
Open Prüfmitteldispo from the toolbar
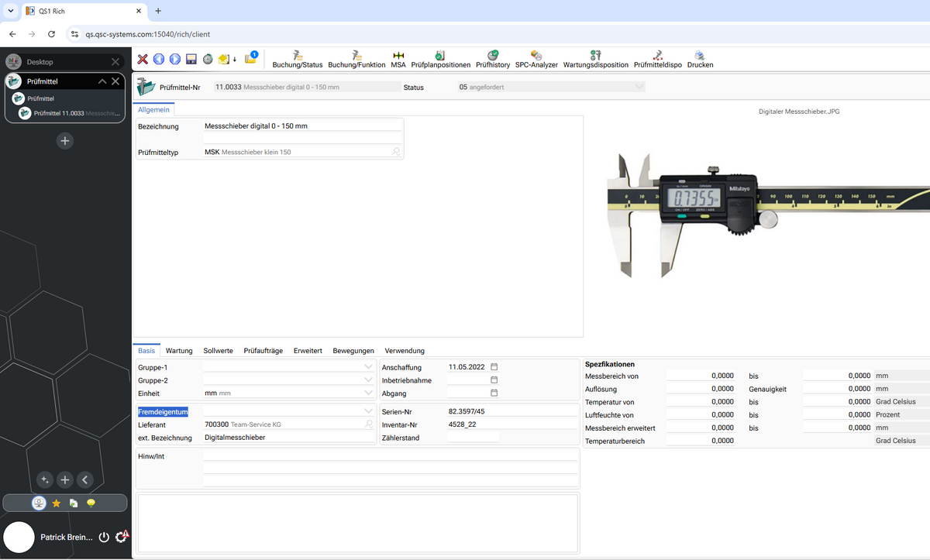pos(657,60)
